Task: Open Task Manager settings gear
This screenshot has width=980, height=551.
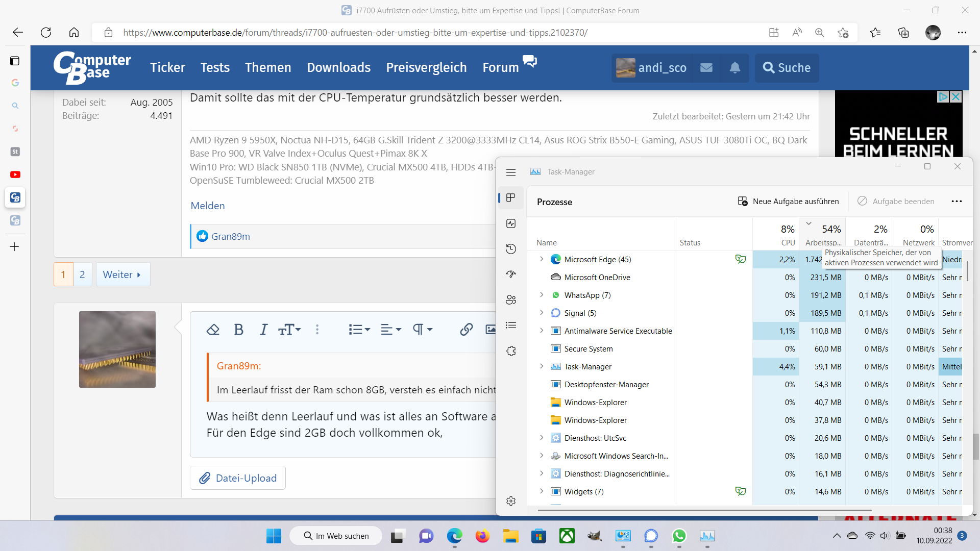Action: point(511,501)
